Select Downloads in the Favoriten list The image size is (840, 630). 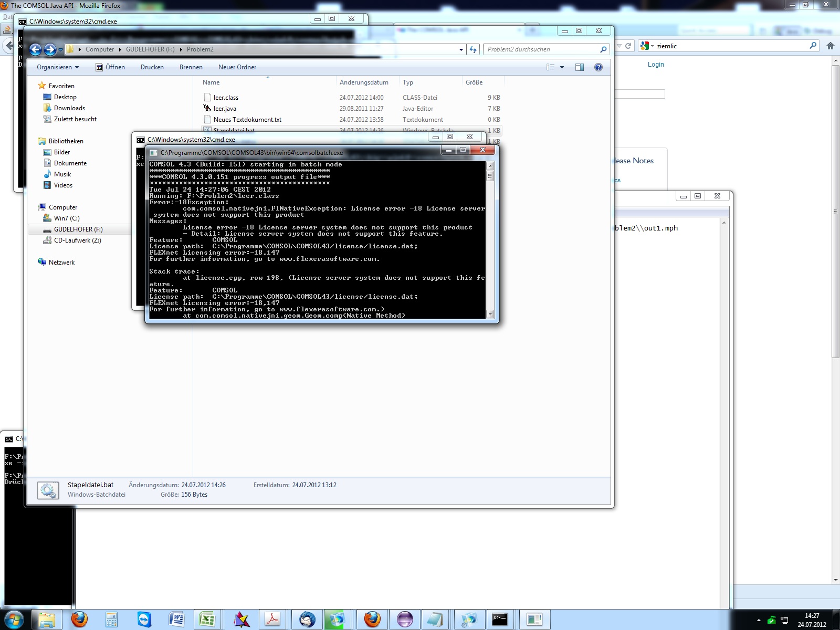click(69, 108)
